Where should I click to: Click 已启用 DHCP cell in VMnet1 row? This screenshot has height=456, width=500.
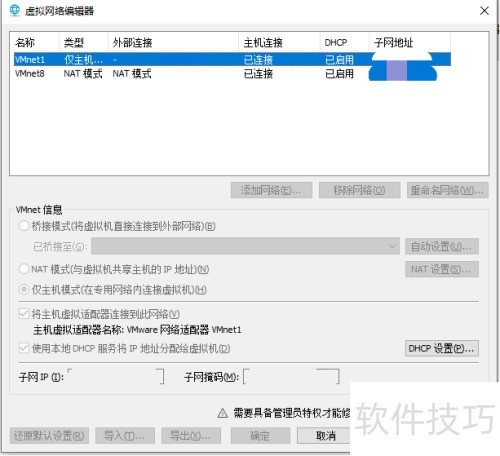(339, 60)
